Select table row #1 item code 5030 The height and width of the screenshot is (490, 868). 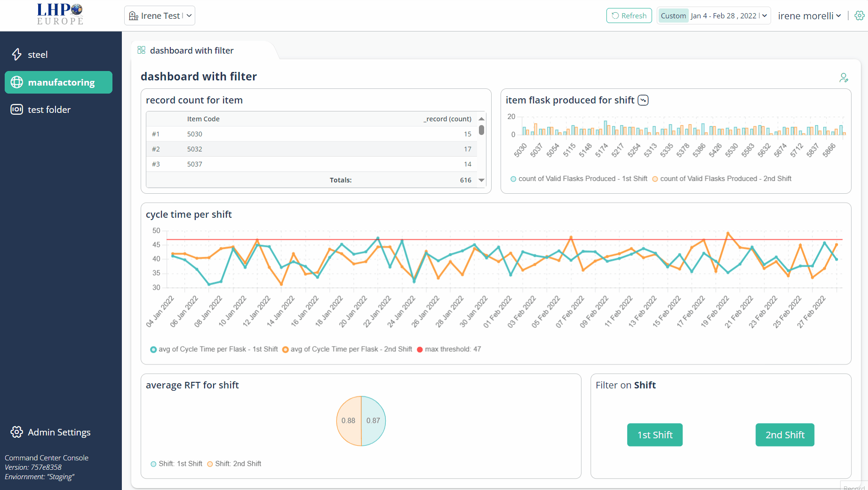311,134
